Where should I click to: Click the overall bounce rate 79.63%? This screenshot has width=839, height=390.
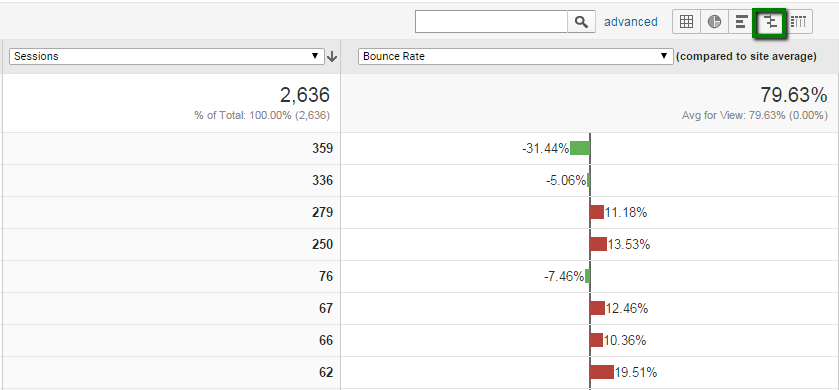pyautogui.click(x=794, y=95)
